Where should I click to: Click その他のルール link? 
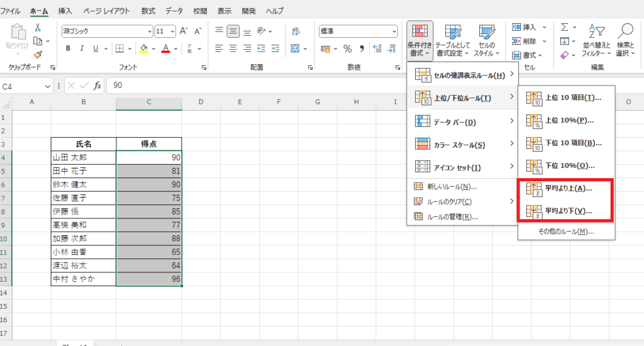coord(567,232)
